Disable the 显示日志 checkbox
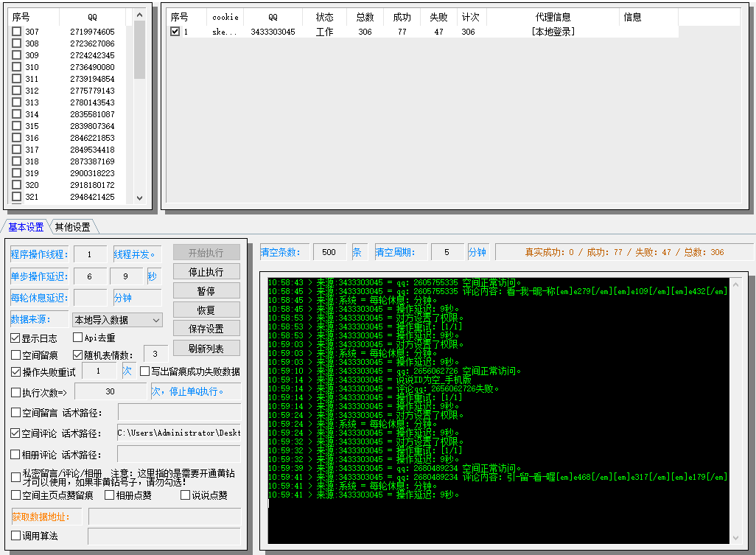Screen dimensions: 756x555 pyautogui.click(x=15, y=338)
